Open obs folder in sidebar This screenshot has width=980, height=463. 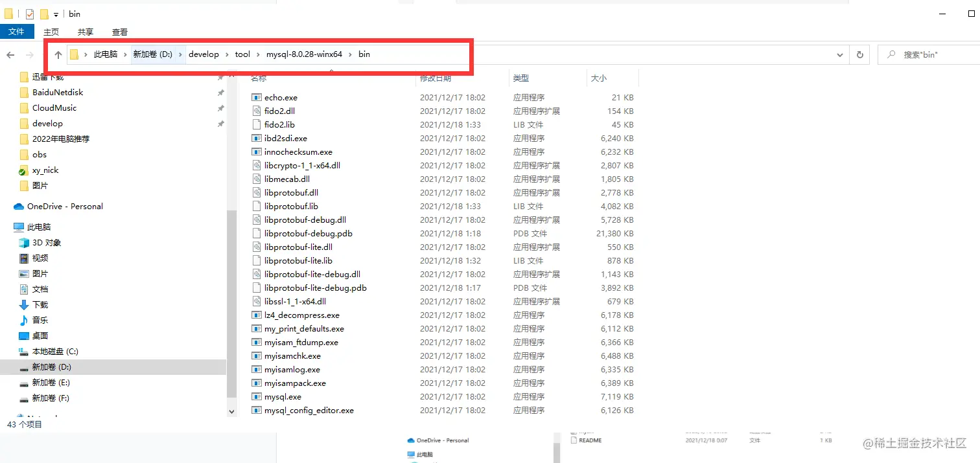pos(40,154)
